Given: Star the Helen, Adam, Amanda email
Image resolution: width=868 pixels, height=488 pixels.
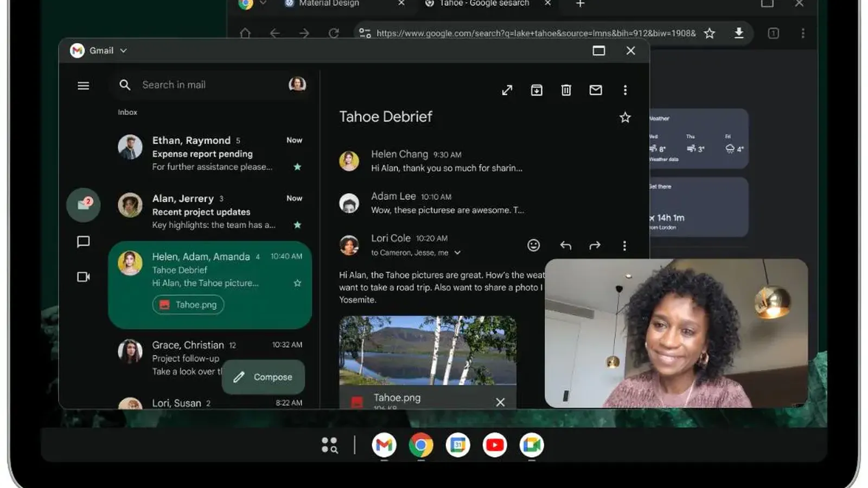Looking at the screenshot, I should pyautogui.click(x=297, y=282).
